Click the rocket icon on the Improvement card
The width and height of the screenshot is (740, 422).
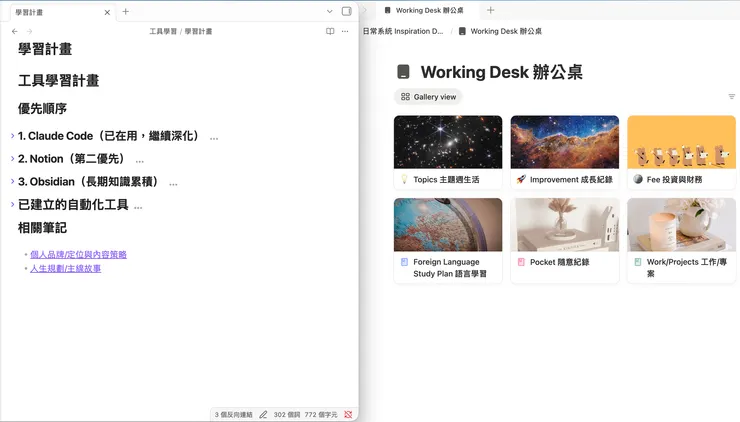pos(521,179)
